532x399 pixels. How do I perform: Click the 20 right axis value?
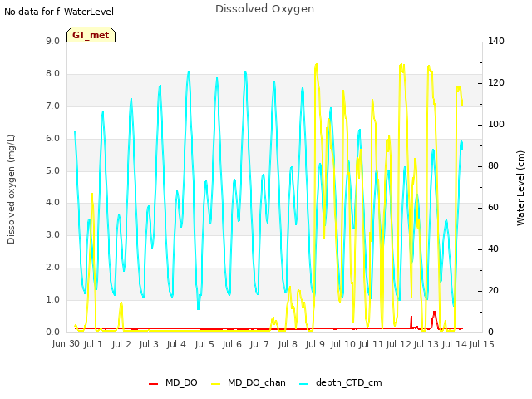(493, 291)
